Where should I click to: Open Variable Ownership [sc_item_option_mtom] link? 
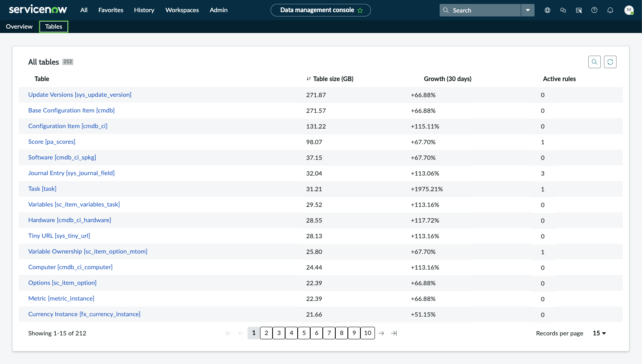(x=88, y=252)
